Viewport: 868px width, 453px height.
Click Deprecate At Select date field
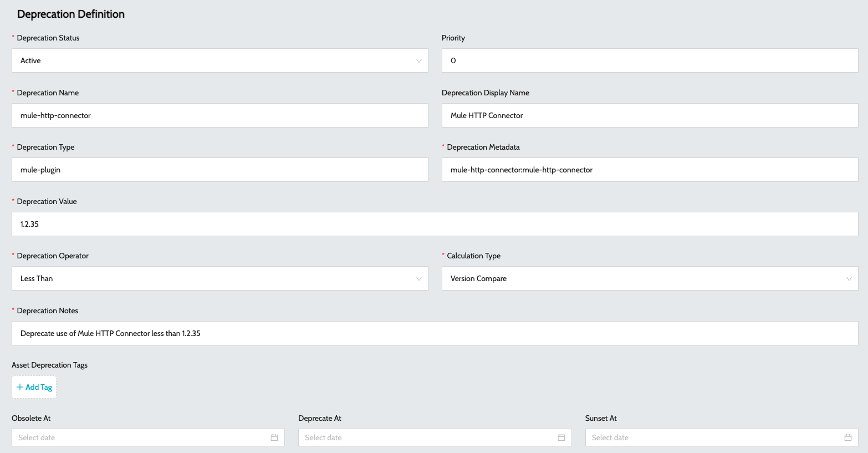pos(435,437)
